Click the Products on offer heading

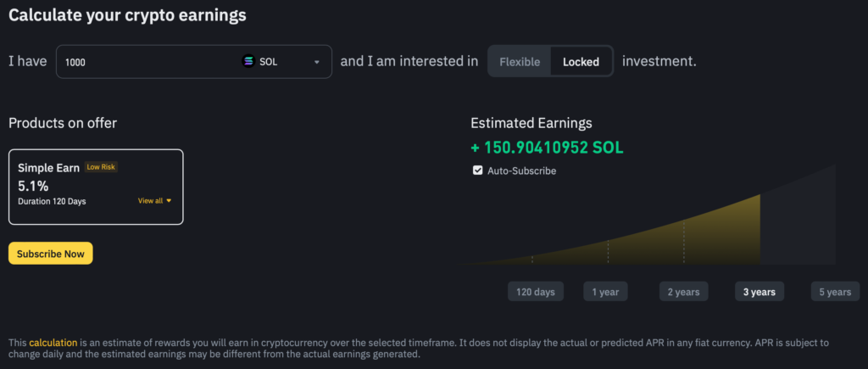click(63, 123)
